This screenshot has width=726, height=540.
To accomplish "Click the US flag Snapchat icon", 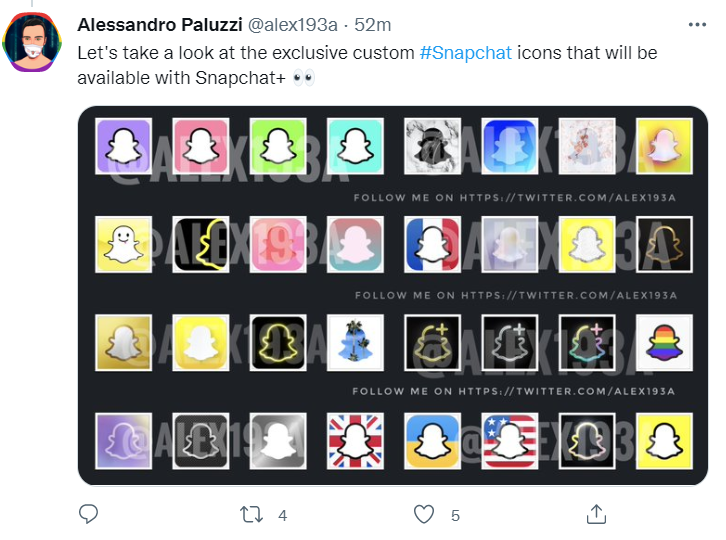I will click(510, 441).
